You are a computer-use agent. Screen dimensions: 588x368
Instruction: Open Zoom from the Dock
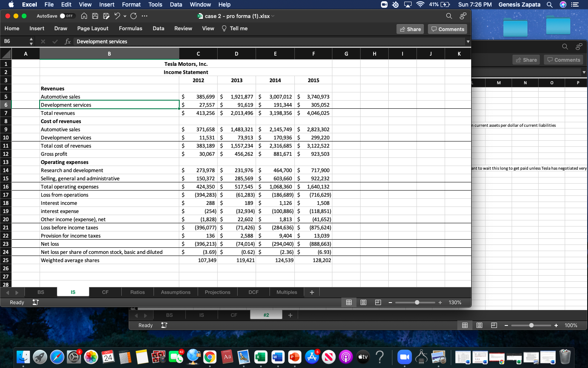404,357
